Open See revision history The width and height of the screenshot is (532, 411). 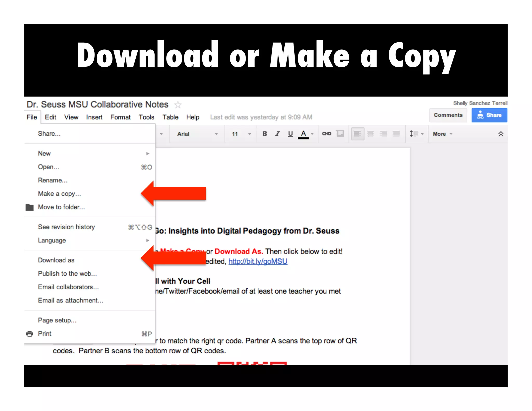click(x=90, y=227)
